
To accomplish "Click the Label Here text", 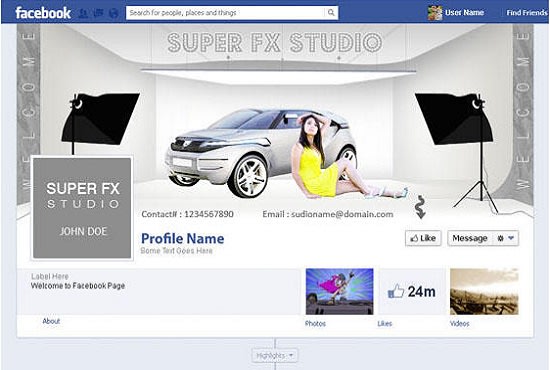I will tap(50, 276).
